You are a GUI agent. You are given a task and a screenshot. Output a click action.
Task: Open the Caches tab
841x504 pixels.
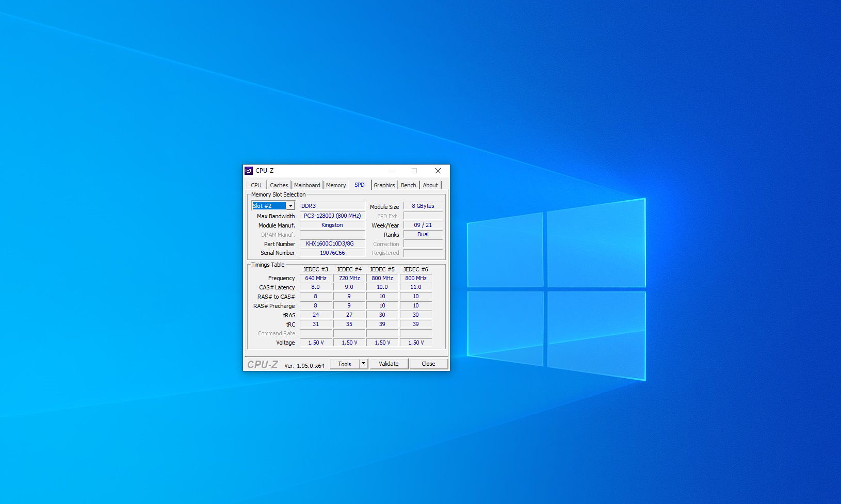point(279,185)
